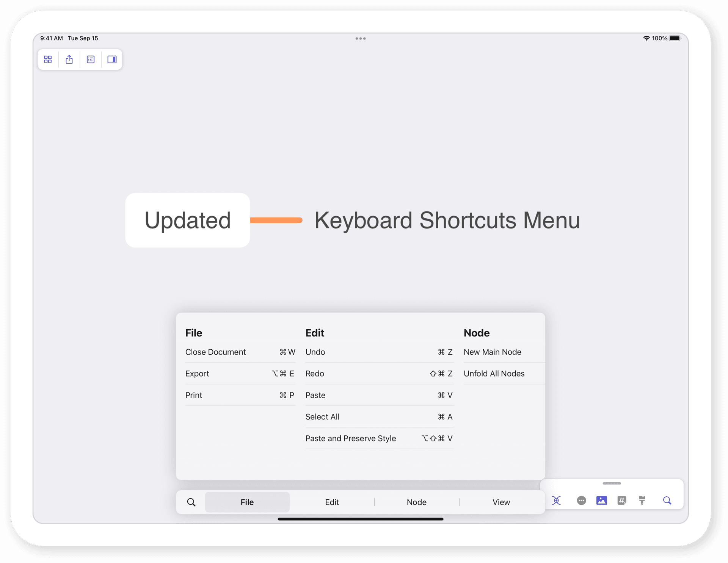The height and width of the screenshot is (563, 728).
Task: Switch to the Node tab
Action: (417, 502)
